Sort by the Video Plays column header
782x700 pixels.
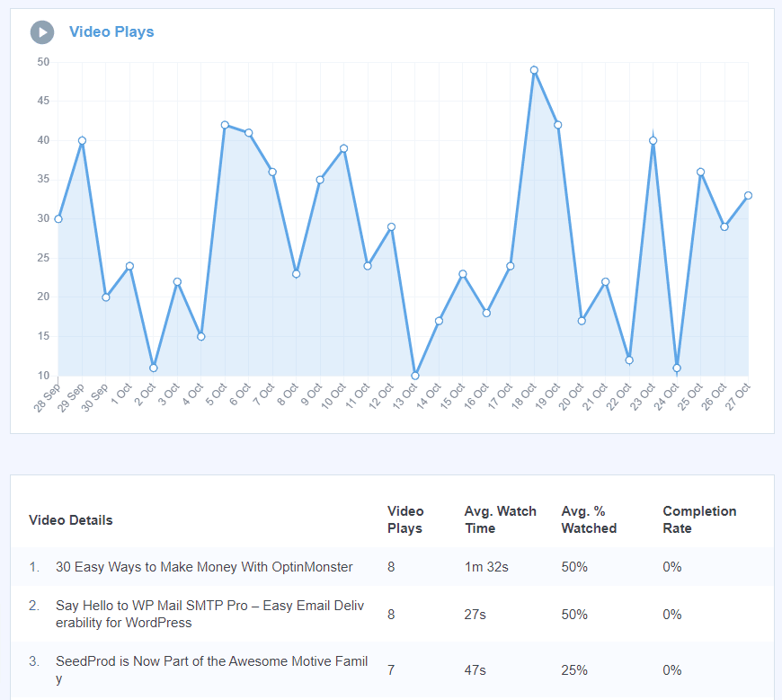click(406, 519)
